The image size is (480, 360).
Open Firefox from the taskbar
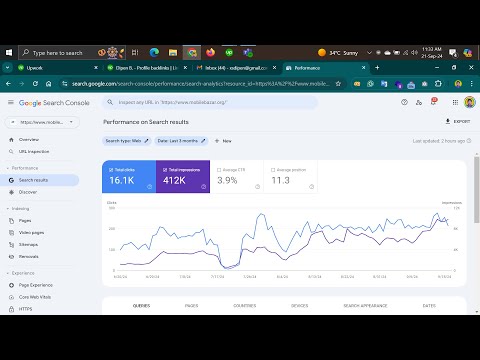[210, 53]
